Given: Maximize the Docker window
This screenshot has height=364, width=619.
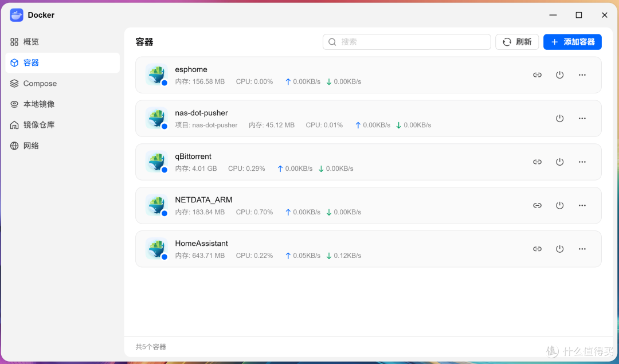Looking at the screenshot, I should (579, 15).
